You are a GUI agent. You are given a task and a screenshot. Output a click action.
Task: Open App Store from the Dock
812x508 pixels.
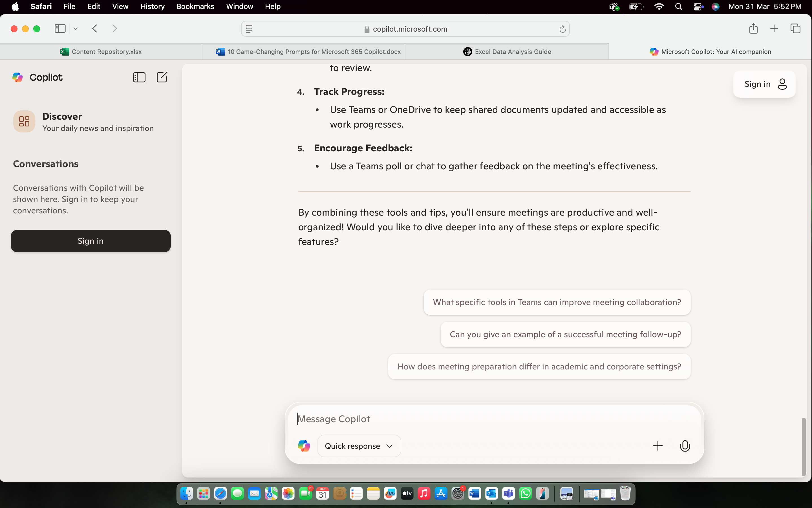[441, 494]
